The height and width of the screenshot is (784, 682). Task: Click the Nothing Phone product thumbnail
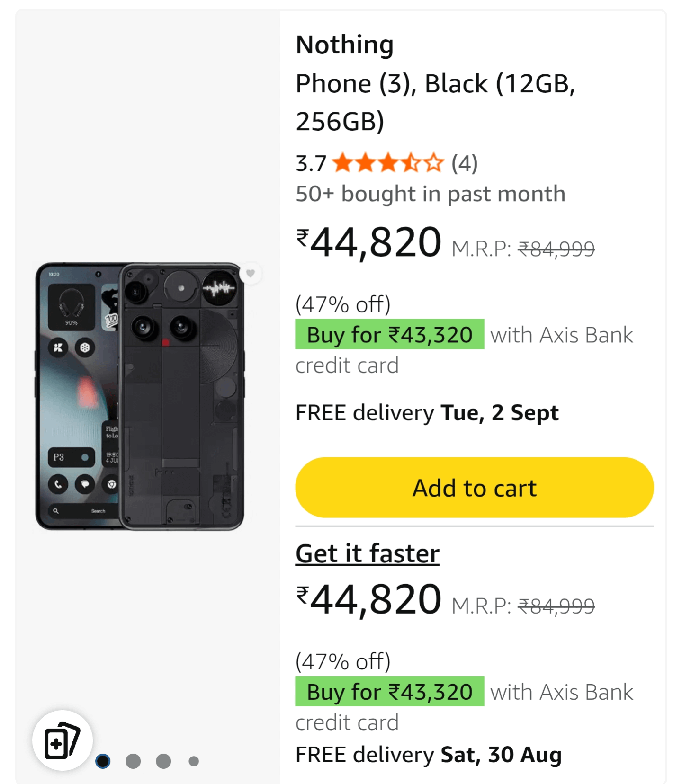pos(140,396)
